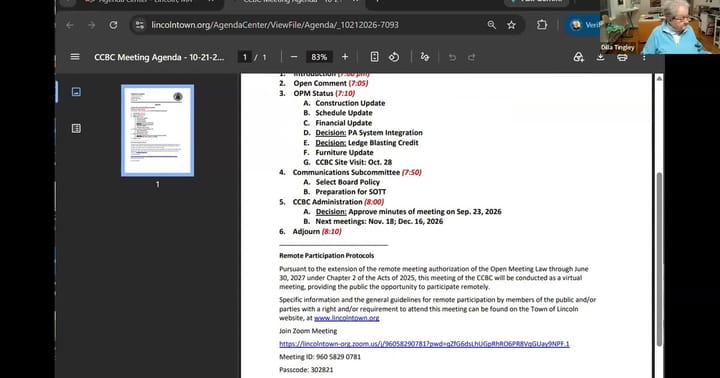Show document outline in PDF sidebar

pyautogui.click(x=76, y=128)
